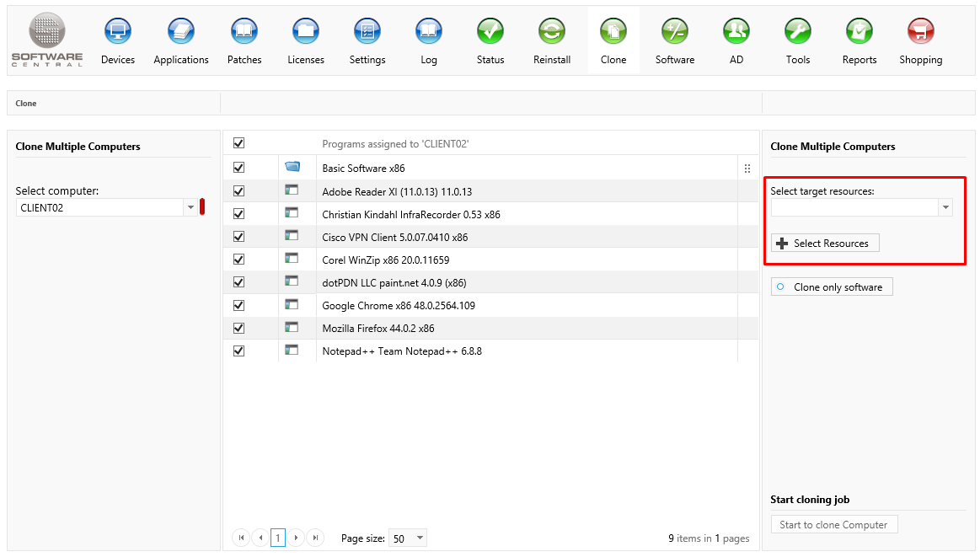Image resolution: width=980 pixels, height=557 pixels.
Task: Open the Shopping cart icon
Action: [920, 32]
